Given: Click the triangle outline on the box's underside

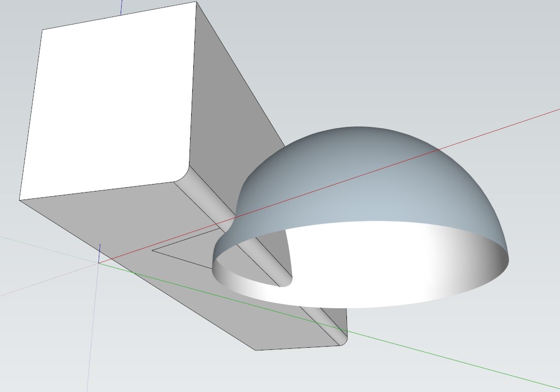Looking at the screenshot, I should [186, 249].
